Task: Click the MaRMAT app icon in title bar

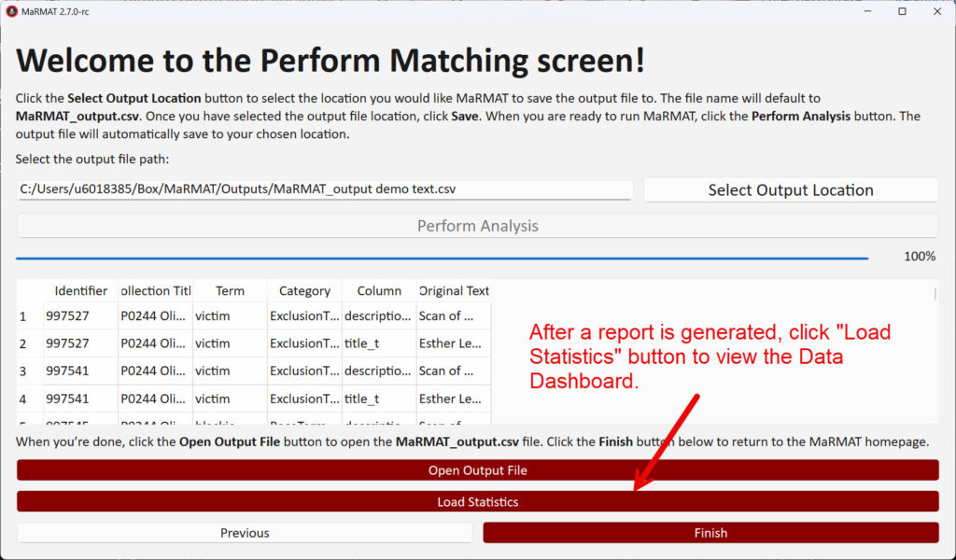Action: 11,11
